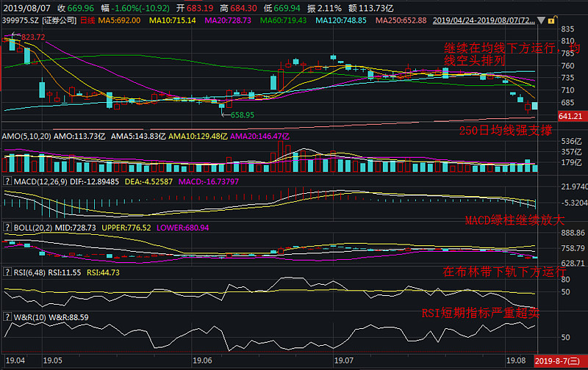Select the MA250:652.88 label

401,21
